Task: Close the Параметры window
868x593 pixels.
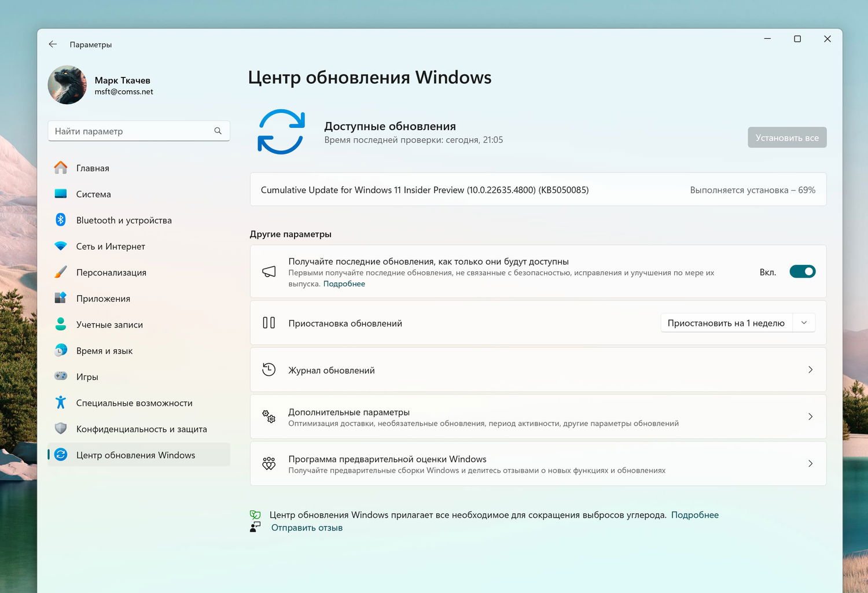Action: coord(827,39)
